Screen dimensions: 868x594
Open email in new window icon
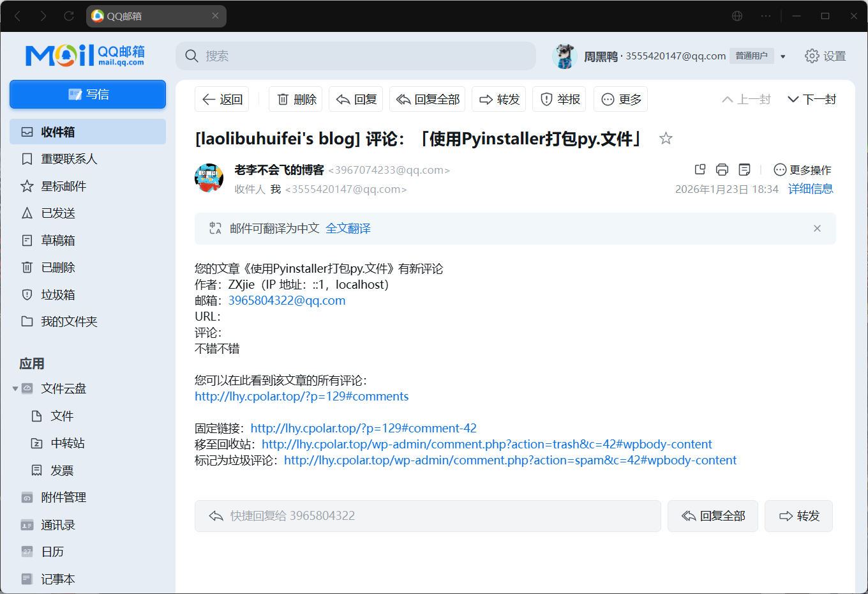click(700, 170)
